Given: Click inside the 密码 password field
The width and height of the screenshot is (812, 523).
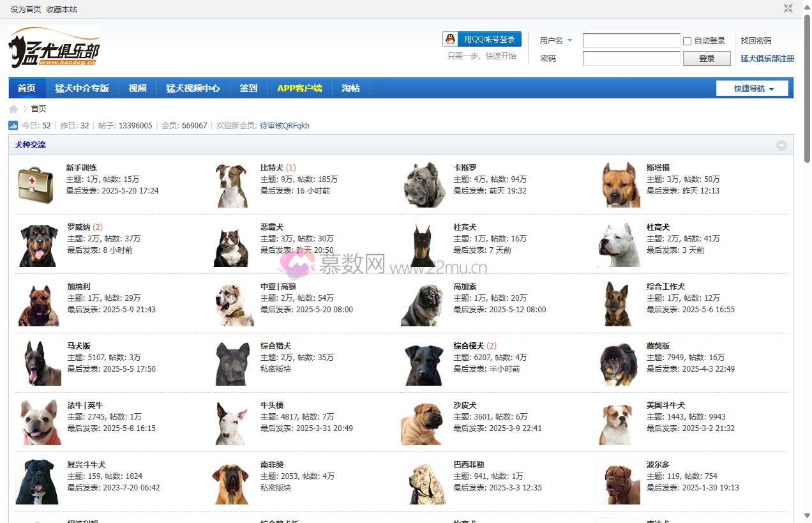Looking at the screenshot, I should (x=631, y=57).
